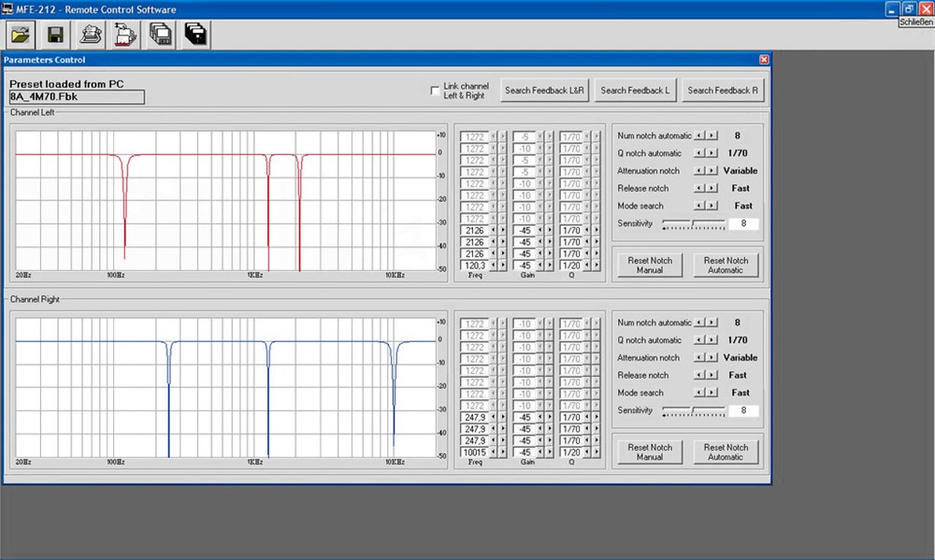Start Search Feedback R
This screenshot has height=560, width=935.
(x=724, y=91)
